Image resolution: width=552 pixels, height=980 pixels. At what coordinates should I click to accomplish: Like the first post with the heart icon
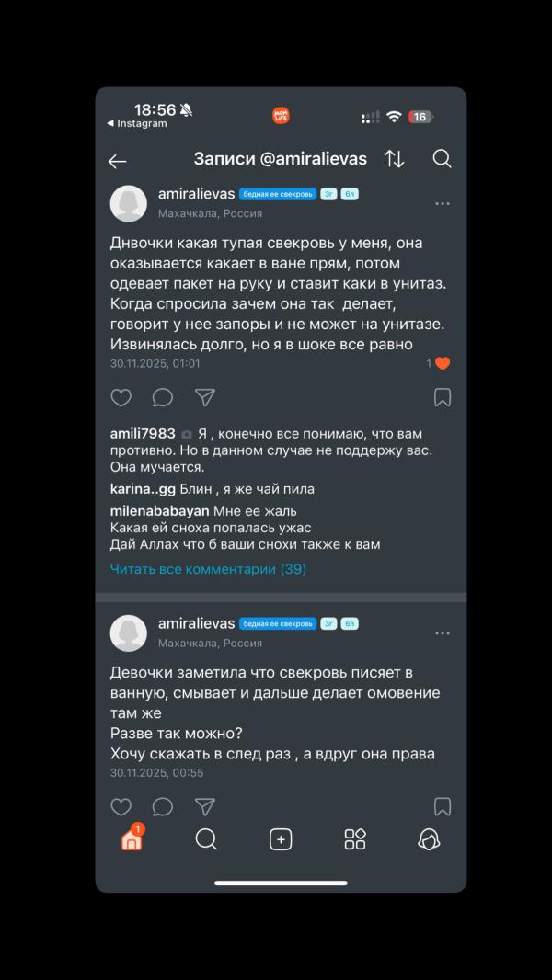tap(121, 397)
